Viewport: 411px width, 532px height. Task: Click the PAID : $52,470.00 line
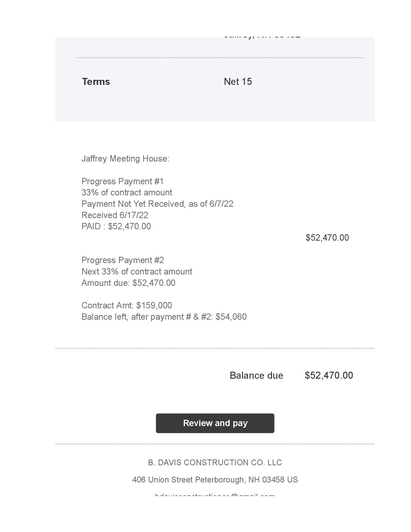pos(116,226)
